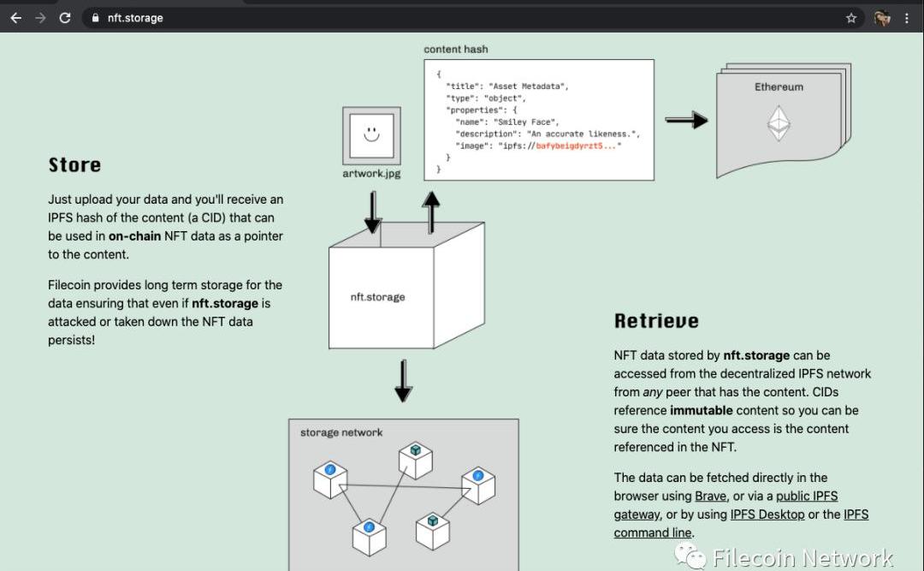Open the IPFS Desktop link
924x571 pixels.
click(x=767, y=514)
